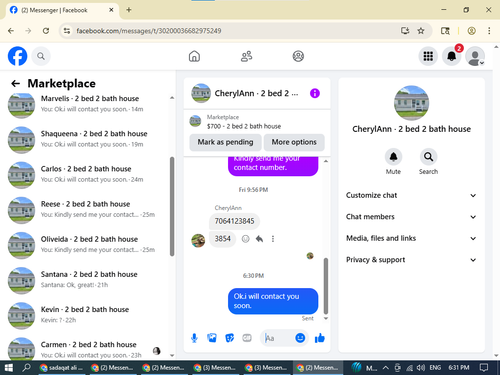
Task: Close the Messenger browser tab
Action: pyautogui.click(x=111, y=10)
